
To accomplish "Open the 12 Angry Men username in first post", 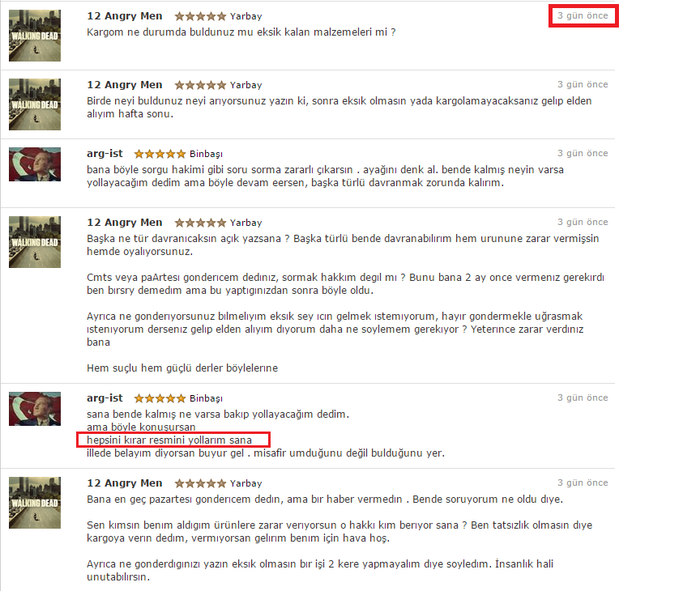I will point(125,16).
